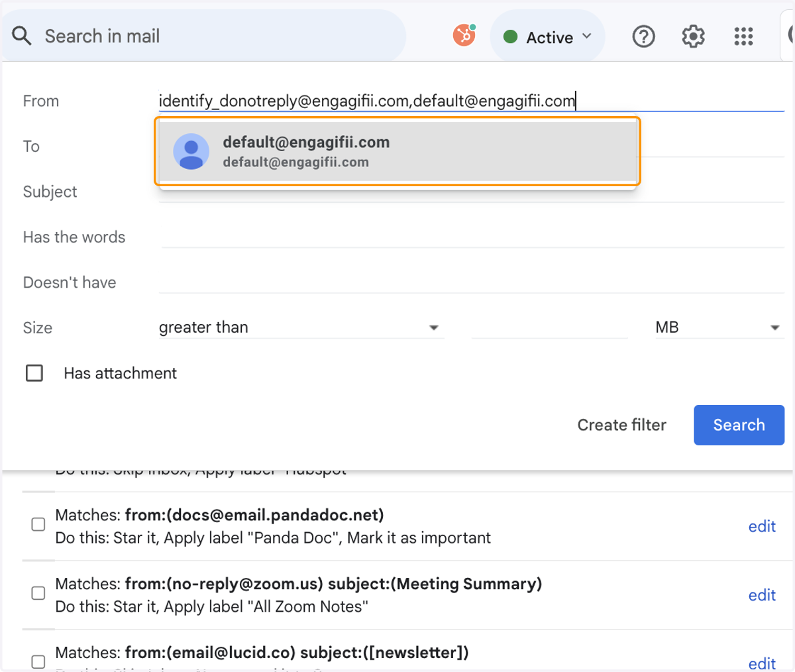Click the search magnifier icon
795x672 pixels.
tap(22, 36)
